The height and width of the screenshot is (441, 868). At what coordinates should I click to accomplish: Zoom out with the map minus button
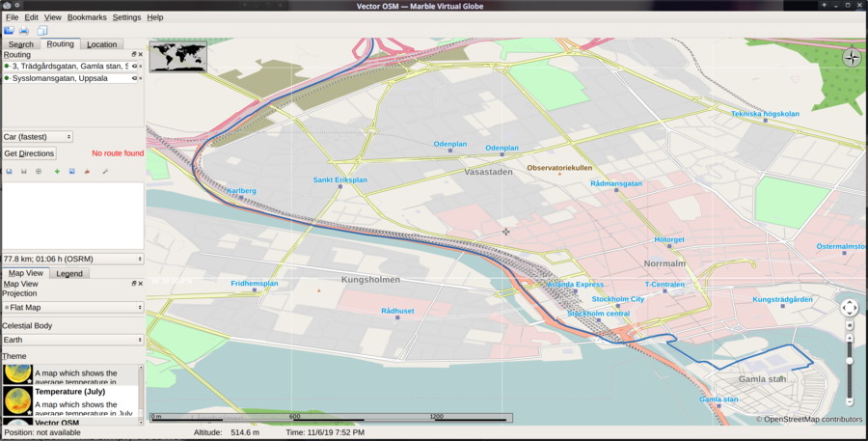coord(850,401)
